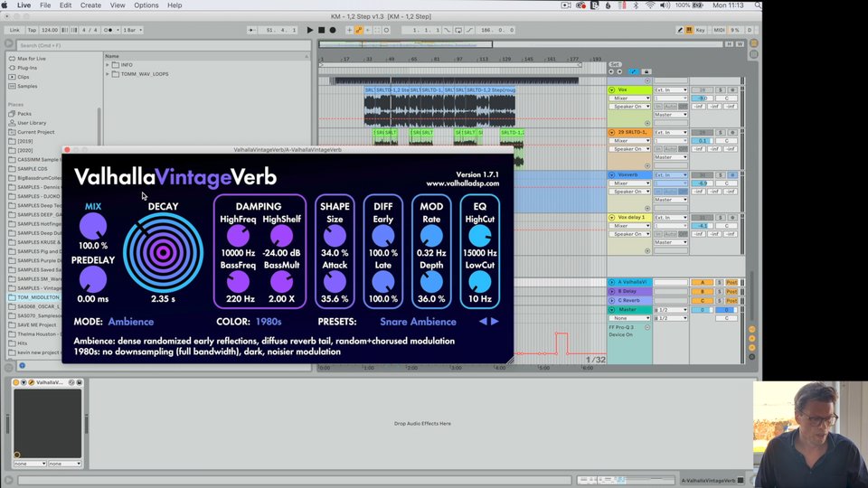Fold the Voxverb track
The image size is (868, 488).
tap(612, 174)
